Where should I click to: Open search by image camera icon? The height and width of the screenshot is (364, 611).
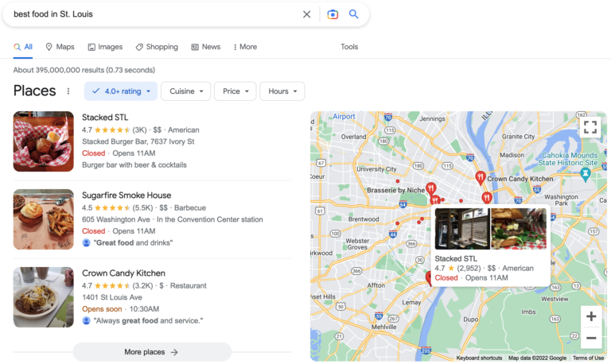[333, 14]
